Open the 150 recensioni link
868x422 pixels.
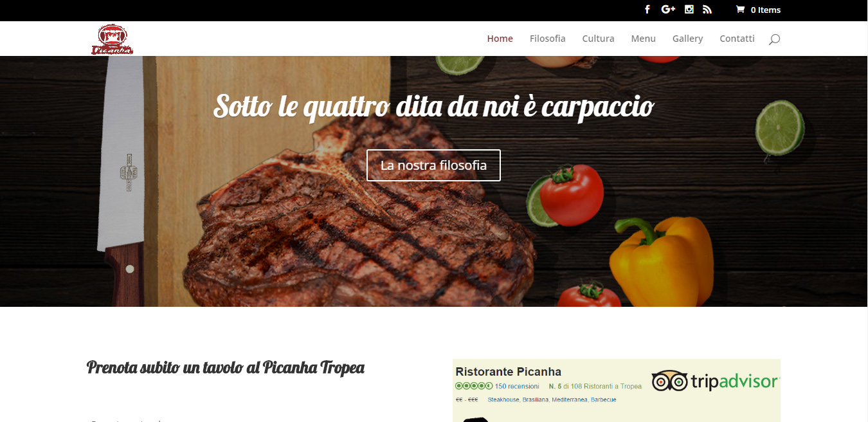(517, 387)
